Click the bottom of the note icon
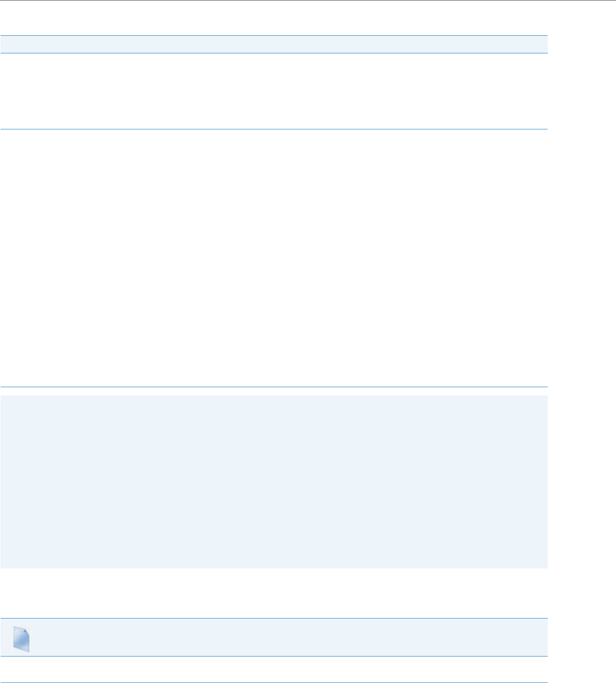This screenshot has height=683, width=616. pyautogui.click(x=21, y=651)
